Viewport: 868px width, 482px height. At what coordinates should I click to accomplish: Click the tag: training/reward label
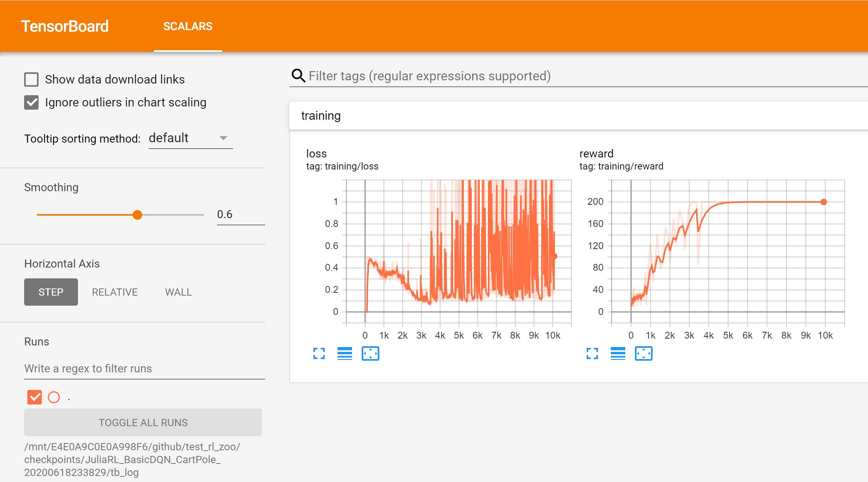pyautogui.click(x=621, y=166)
